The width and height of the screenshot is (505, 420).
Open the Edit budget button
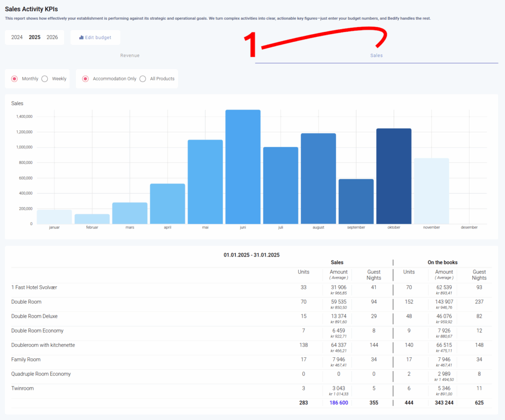coord(95,38)
